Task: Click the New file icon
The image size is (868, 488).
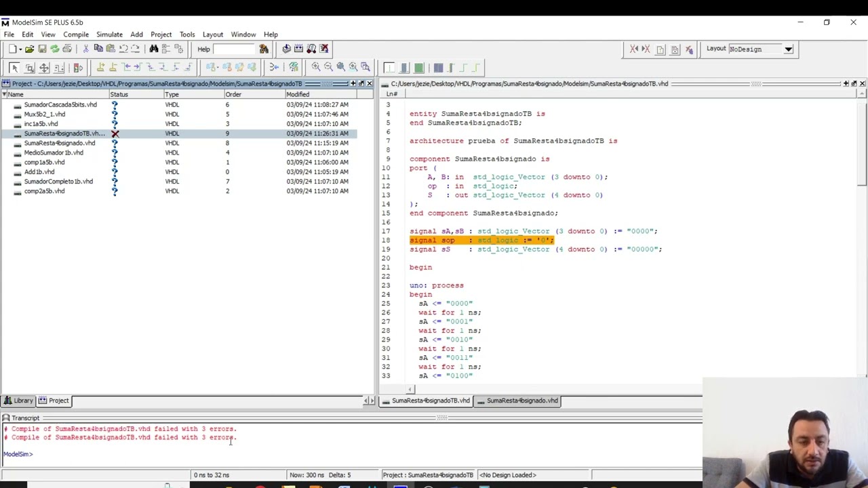Action: (13, 49)
